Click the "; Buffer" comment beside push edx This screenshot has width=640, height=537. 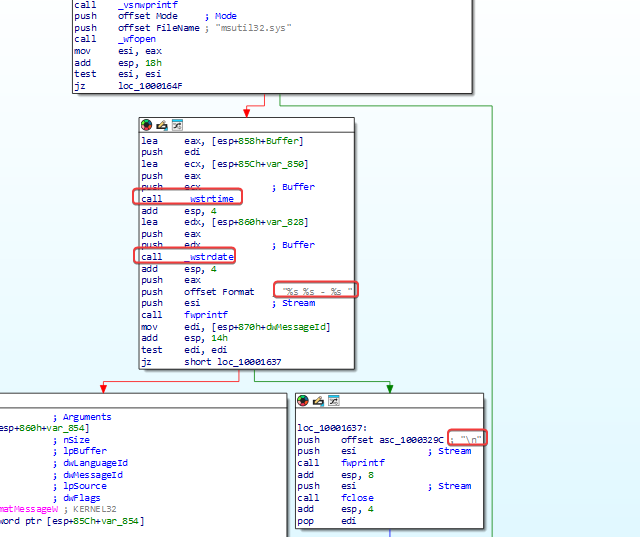(293, 245)
